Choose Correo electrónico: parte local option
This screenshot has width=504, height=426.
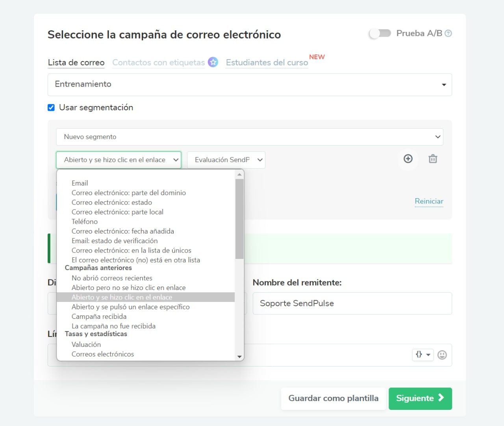point(146,212)
